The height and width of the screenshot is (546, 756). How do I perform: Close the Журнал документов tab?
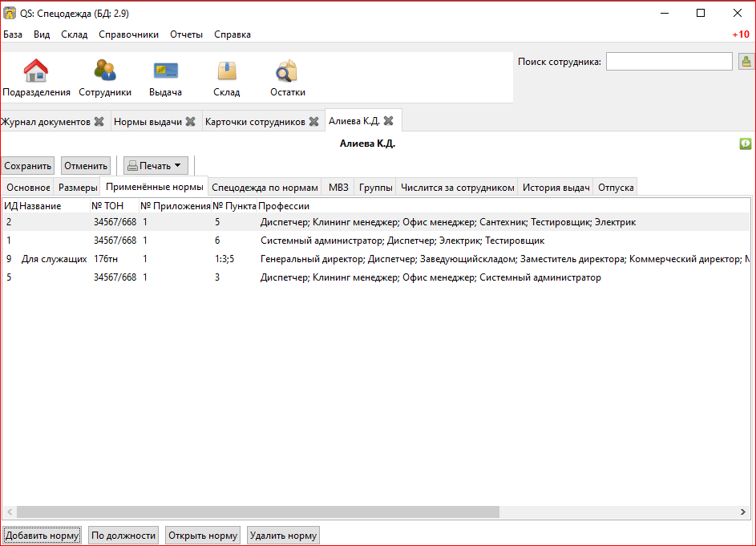coord(99,122)
